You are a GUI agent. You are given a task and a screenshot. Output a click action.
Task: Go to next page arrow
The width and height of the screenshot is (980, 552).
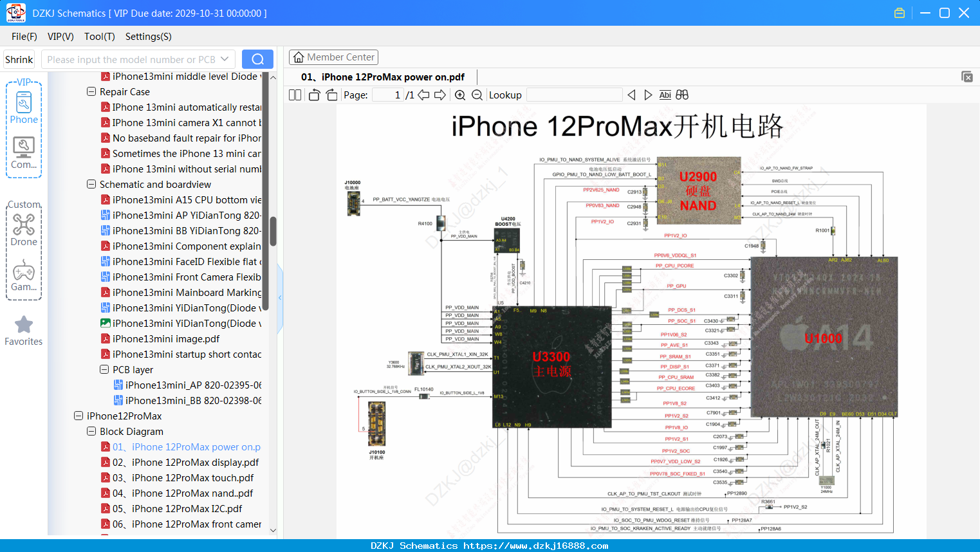pos(440,95)
